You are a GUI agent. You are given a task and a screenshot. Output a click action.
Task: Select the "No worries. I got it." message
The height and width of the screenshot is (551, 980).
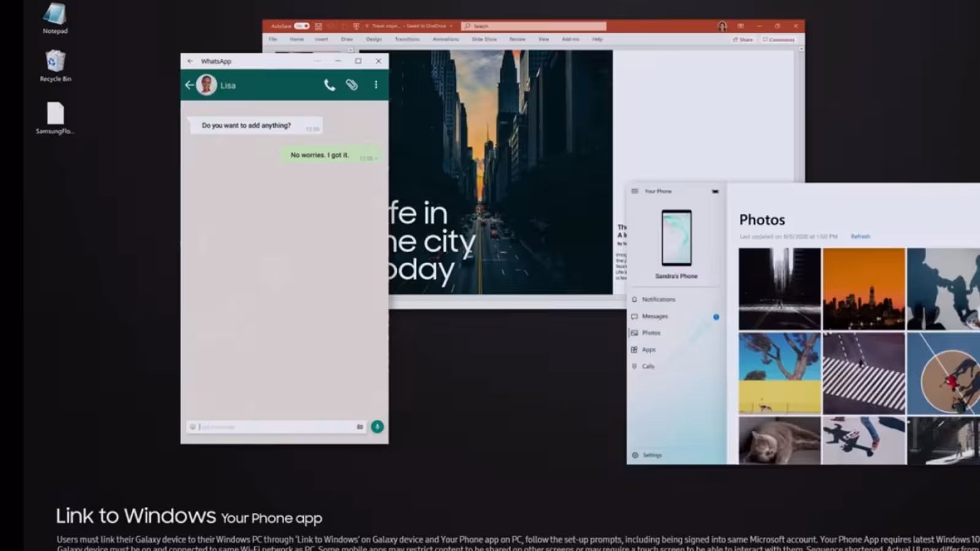(x=331, y=155)
